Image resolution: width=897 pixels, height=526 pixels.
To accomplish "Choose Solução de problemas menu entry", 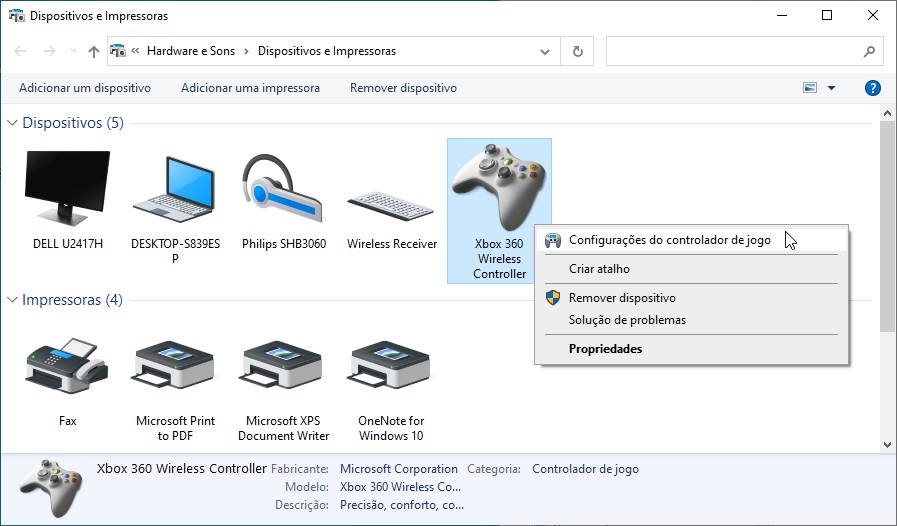I will (x=692, y=320).
